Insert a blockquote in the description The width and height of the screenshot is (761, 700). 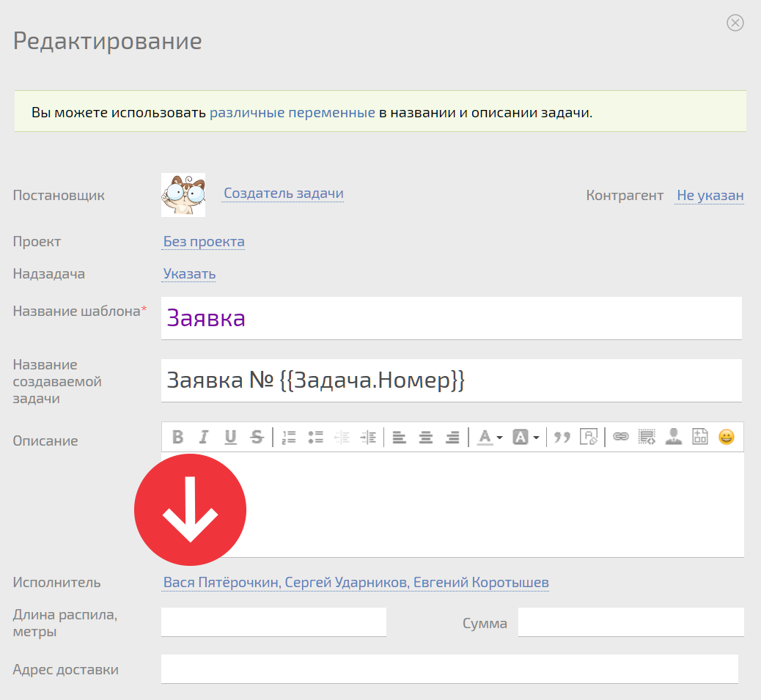[562, 437]
